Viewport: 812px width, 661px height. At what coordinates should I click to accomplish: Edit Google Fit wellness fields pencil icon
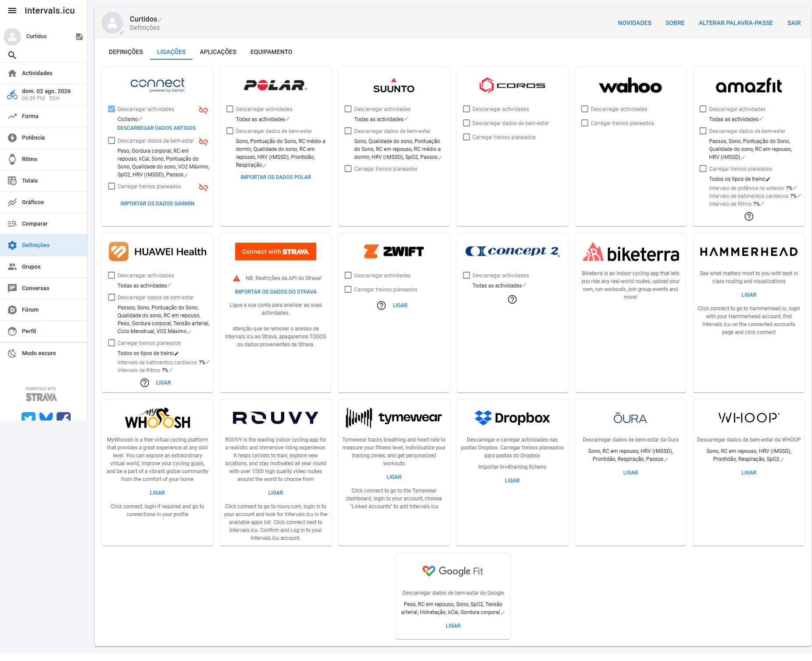[x=503, y=613]
